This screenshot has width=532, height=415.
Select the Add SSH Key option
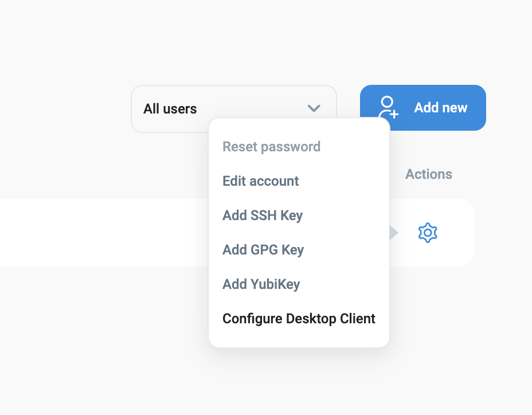tap(263, 216)
